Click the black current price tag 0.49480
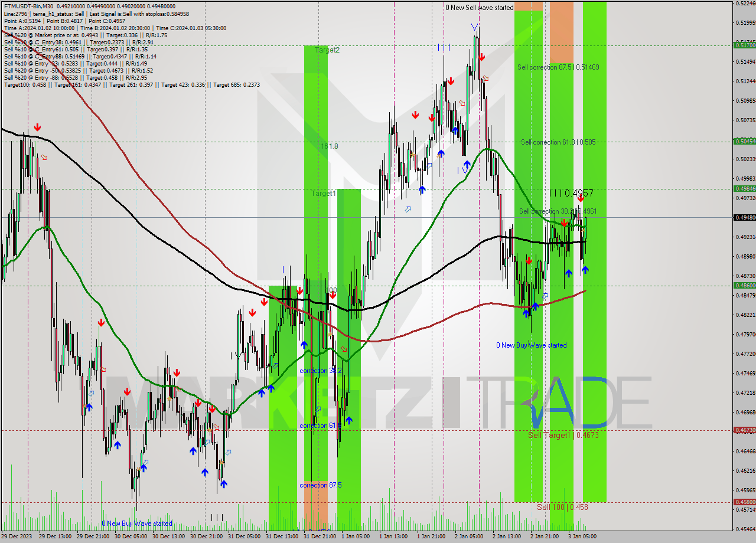756x543 pixels. tap(744, 217)
